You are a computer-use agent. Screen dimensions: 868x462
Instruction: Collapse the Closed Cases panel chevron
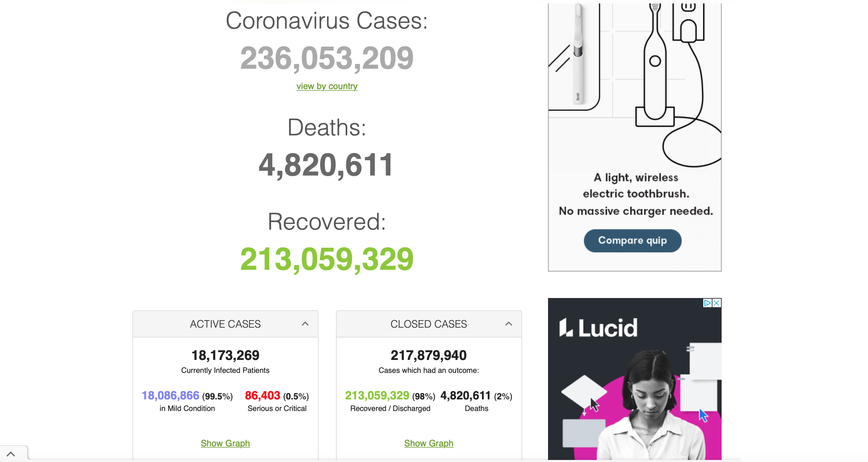509,324
